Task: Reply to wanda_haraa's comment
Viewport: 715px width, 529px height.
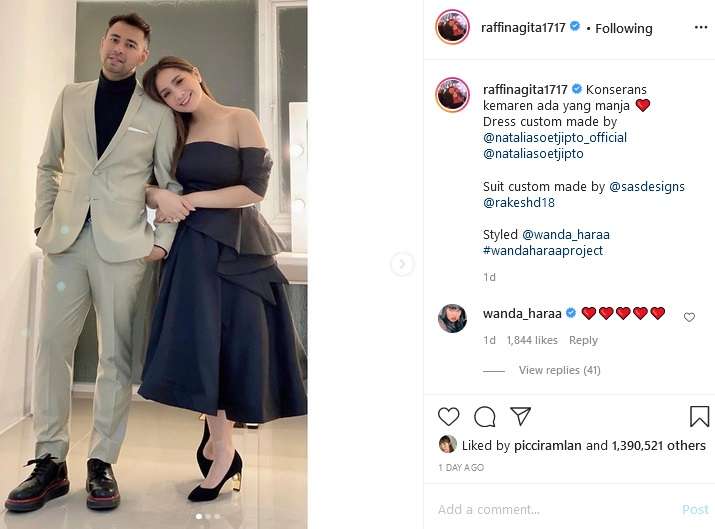Action: (583, 340)
